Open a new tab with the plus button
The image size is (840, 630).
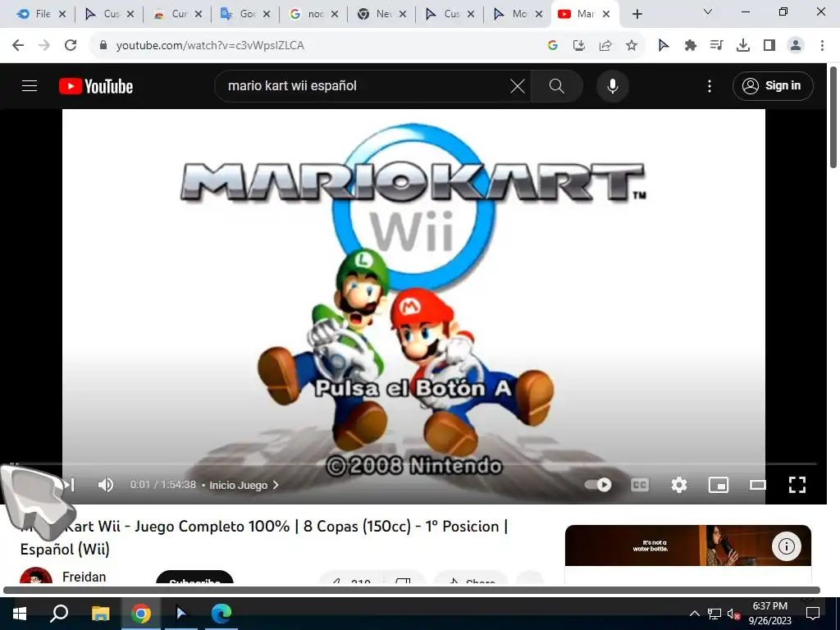click(x=637, y=14)
